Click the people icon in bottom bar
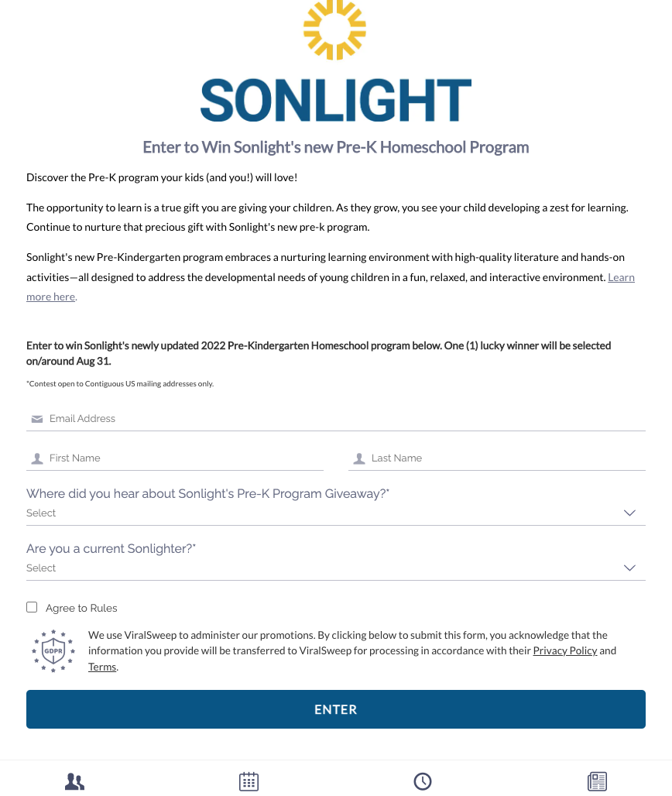Screen dimensions: 672x796 pos(74,781)
